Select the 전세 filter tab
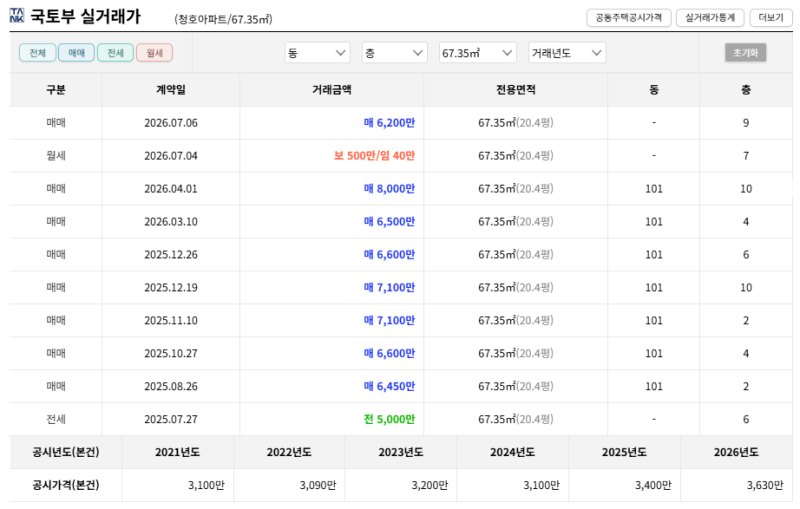Viewport: 800px width, 509px height. [x=115, y=53]
